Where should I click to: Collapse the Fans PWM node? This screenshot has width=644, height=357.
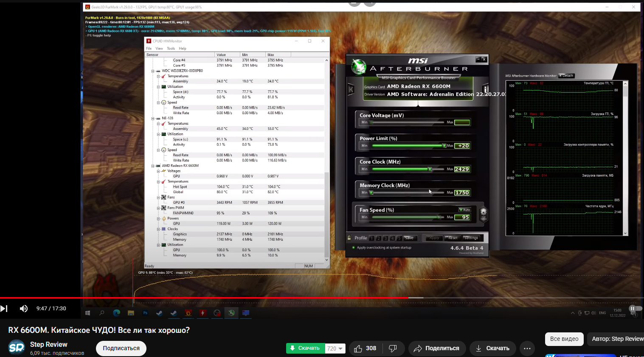[x=158, y=208]
